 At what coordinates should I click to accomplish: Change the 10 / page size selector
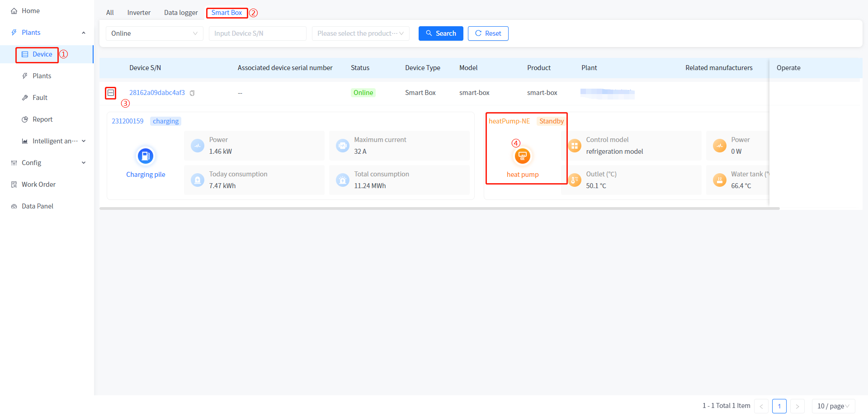tap(833, 406)
